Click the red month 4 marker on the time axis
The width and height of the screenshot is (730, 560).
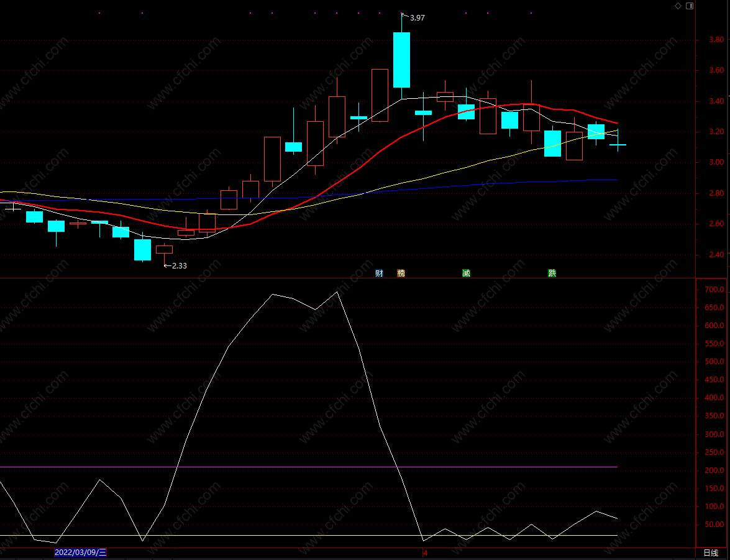[425, 553]
